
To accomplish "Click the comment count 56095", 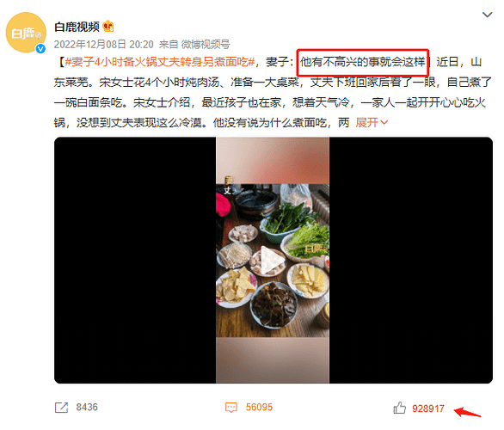I will [259, 407].
